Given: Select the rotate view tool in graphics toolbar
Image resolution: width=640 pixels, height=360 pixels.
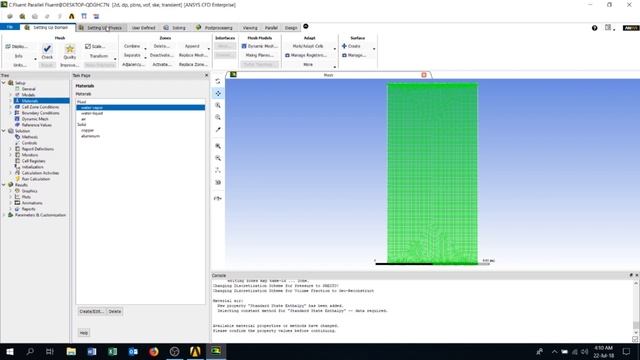Looking at the screenshot, I should pos(218,81).
